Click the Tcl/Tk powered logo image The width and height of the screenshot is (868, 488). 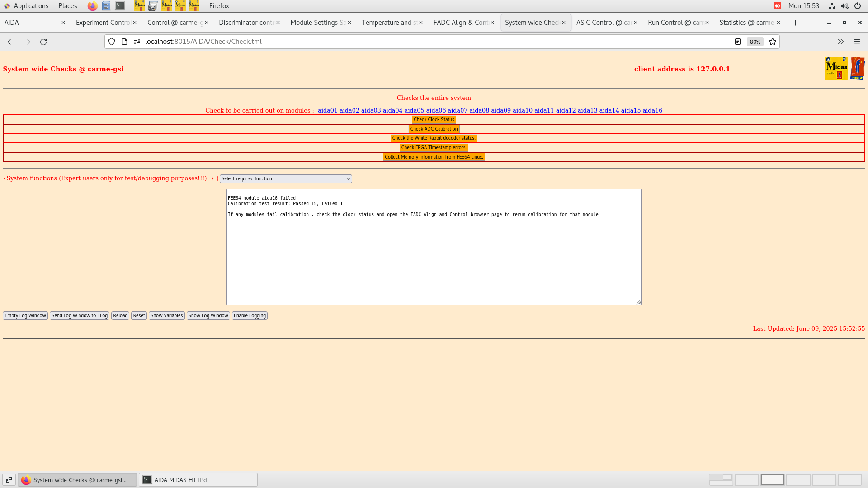[858, 68]
